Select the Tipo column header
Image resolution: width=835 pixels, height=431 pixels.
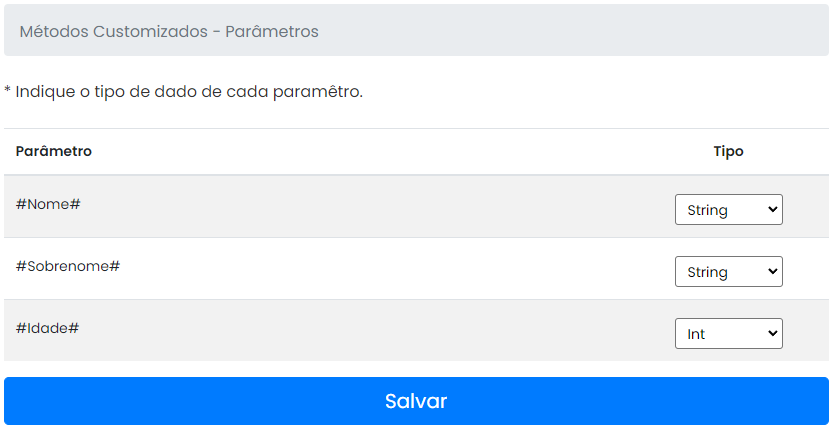click(x=728, y=152)
